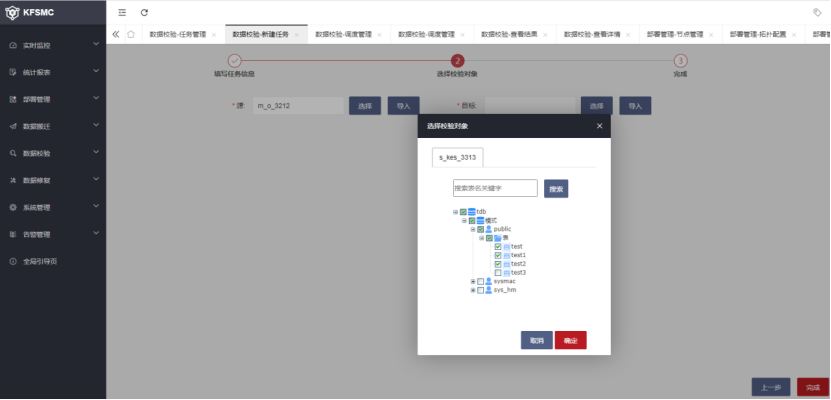Screen dimensions: 831x400
Task: Expand the sysmac tree node
Action: click(x=473, y=281)
